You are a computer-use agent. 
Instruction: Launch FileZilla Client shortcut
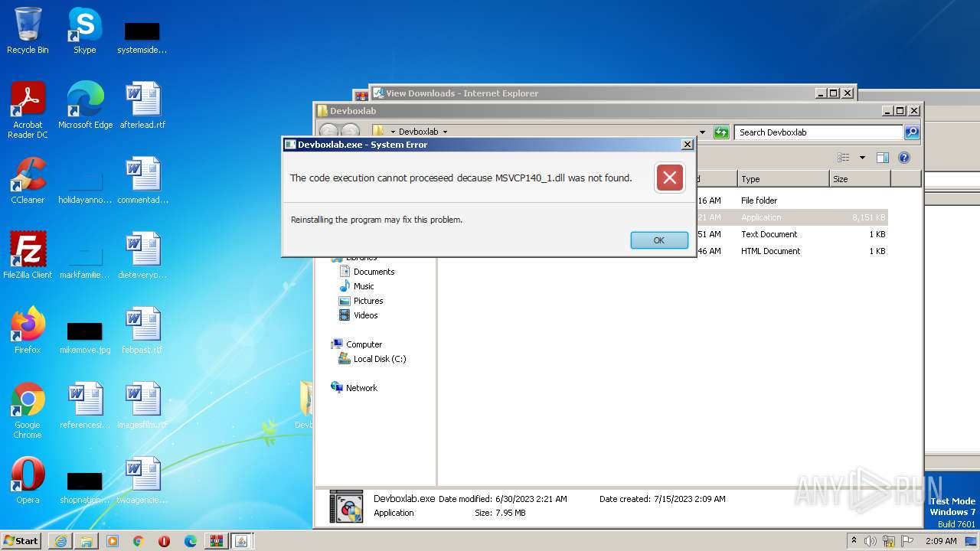pos(28,256)
